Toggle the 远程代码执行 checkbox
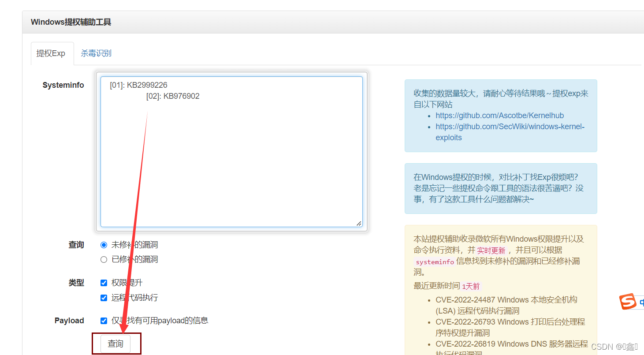The width and height of the screenshot is (644, 355). tap(104, 298)
